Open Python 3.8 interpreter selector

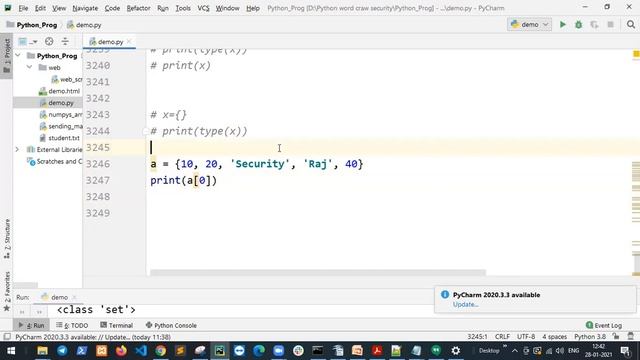[x=590, y=337]
